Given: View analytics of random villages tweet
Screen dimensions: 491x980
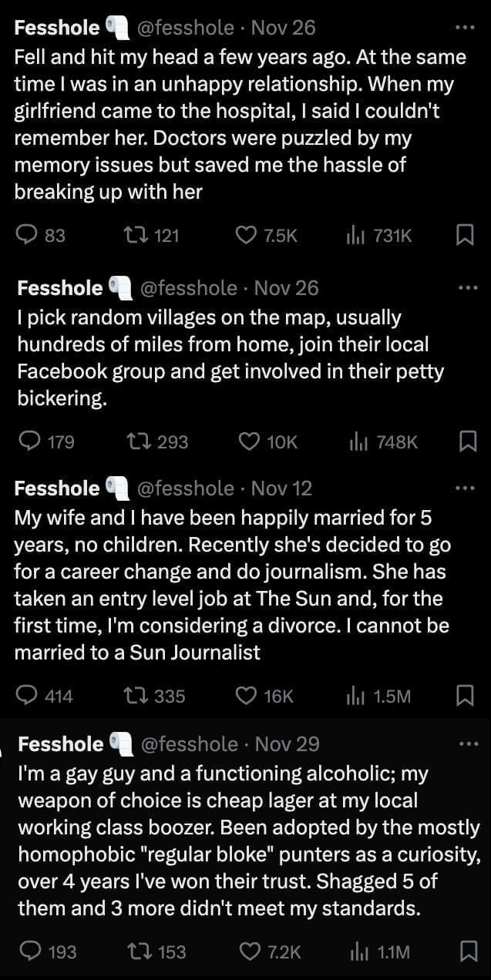Looking at the screenshot, I should [358, 441].
